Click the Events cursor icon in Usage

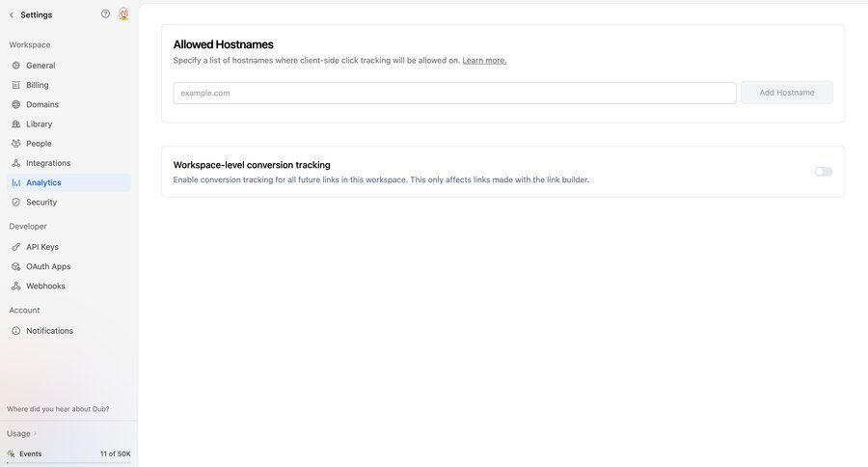[x=11, y=453]
